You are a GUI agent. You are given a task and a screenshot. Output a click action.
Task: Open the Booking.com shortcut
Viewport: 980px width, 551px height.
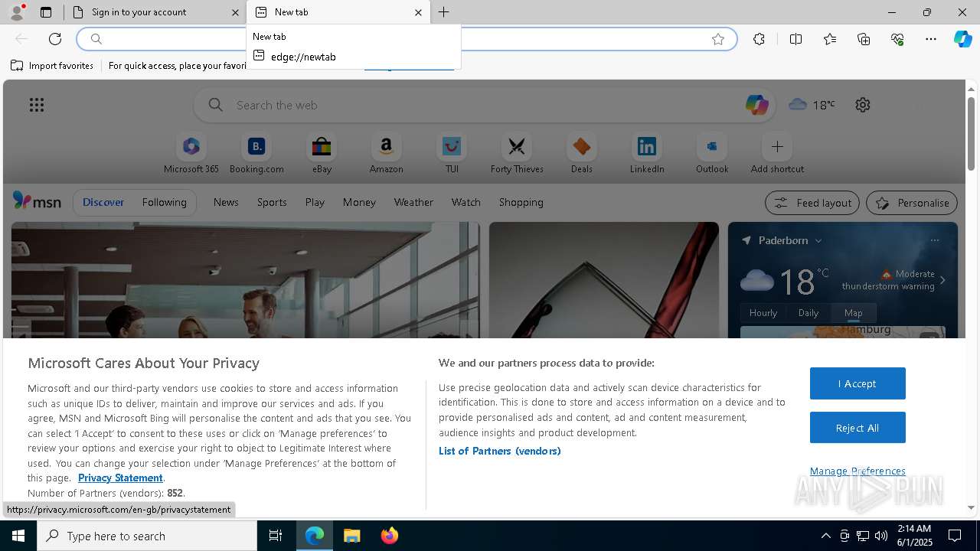(x=256, y=154)
